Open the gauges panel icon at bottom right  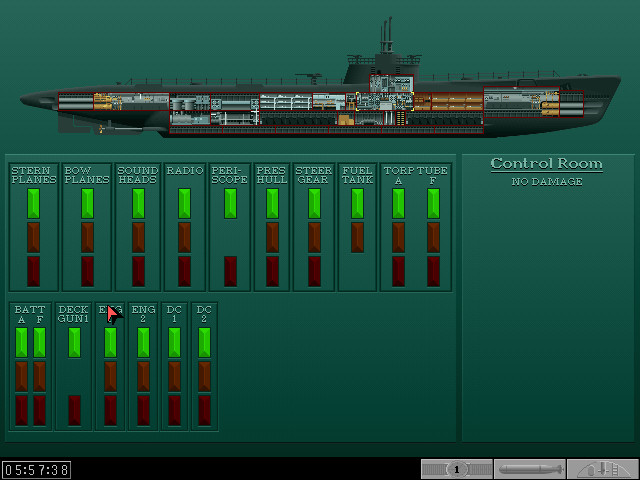click(x=602, y=469)
